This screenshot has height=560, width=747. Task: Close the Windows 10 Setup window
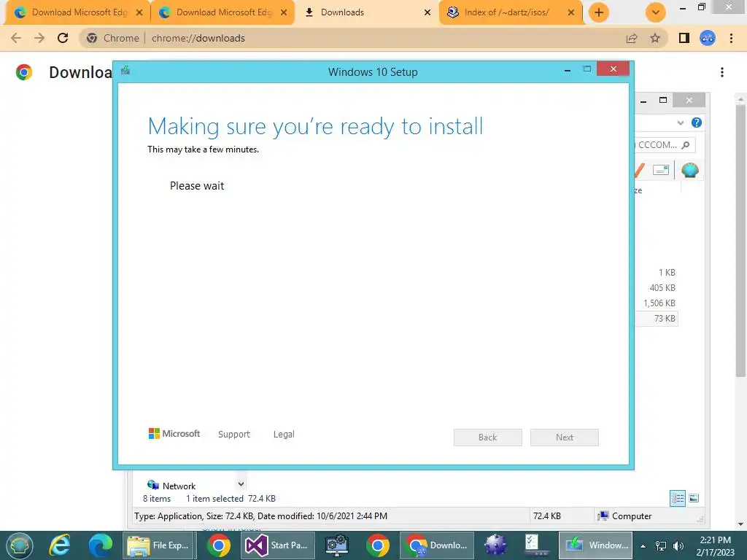tap(613, 69)
